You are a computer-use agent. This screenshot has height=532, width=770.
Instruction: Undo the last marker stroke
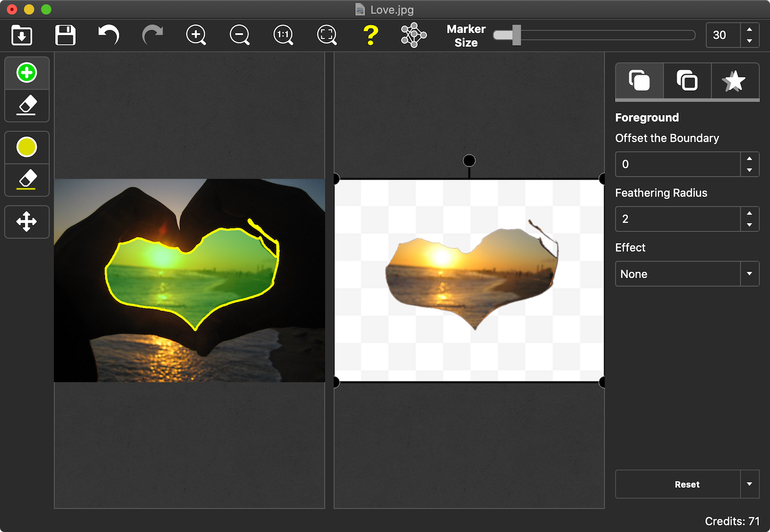pos(108,35)
